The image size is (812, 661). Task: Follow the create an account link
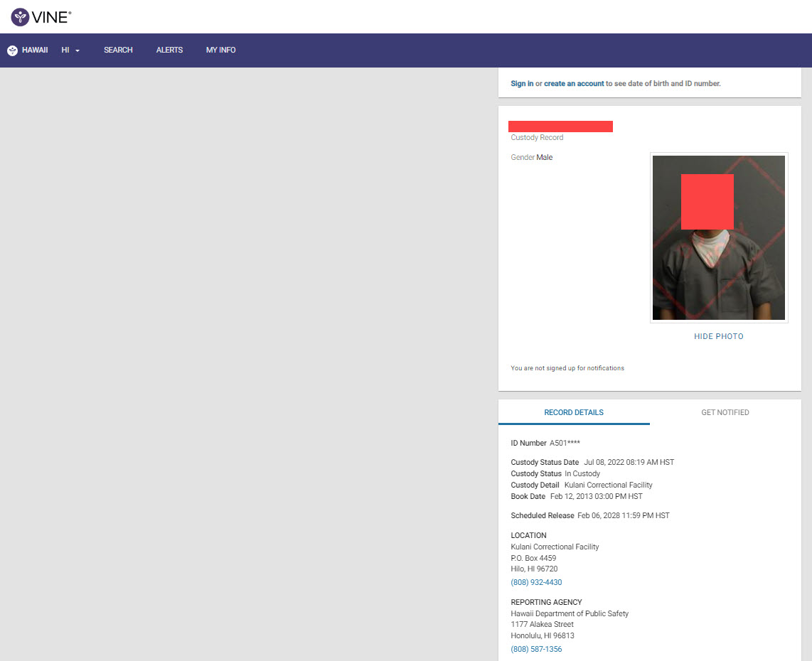[x=574, y=84]
